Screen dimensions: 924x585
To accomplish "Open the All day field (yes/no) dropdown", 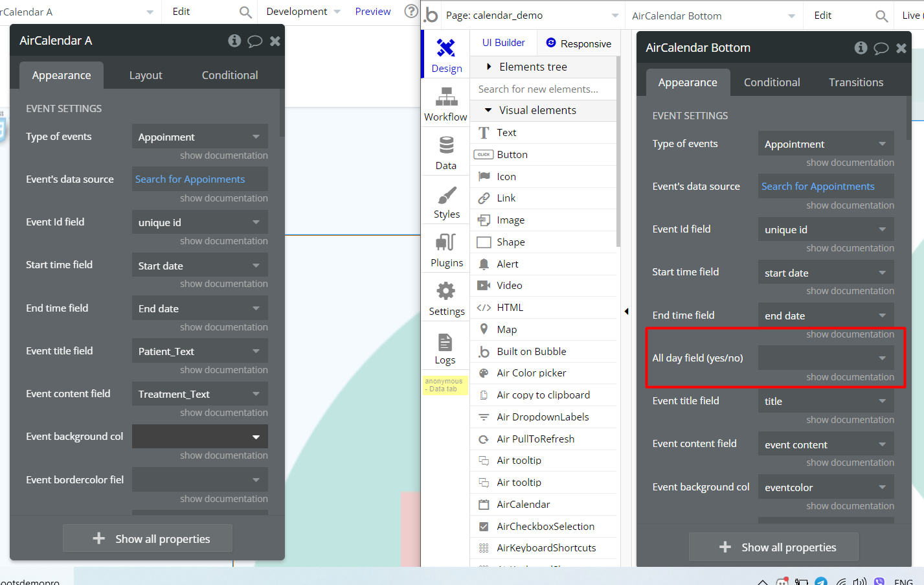I will point(826,358).
